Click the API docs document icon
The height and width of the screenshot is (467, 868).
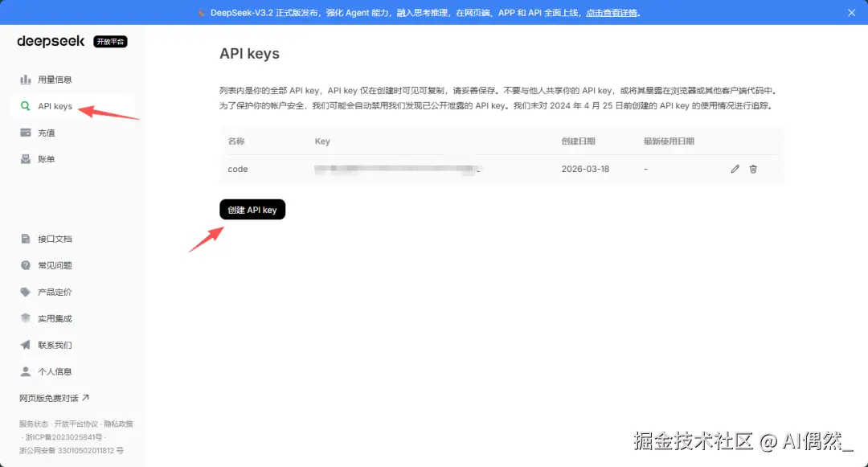(26, 239)
